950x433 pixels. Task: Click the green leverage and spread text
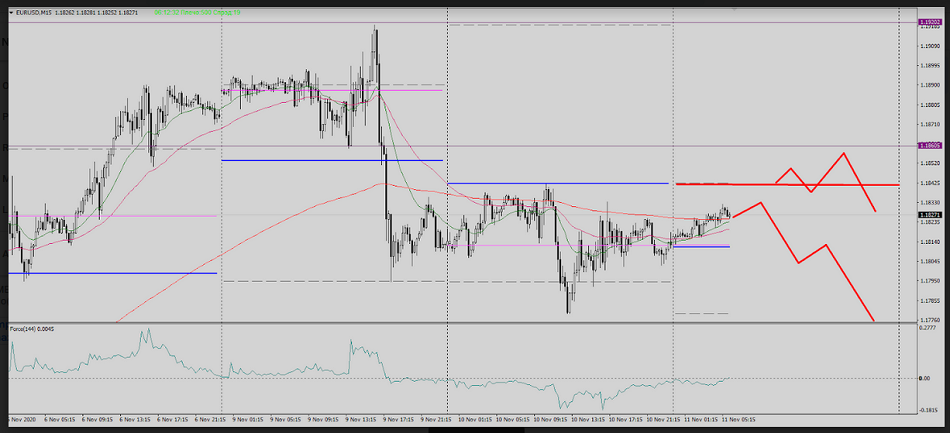point(190,14)
